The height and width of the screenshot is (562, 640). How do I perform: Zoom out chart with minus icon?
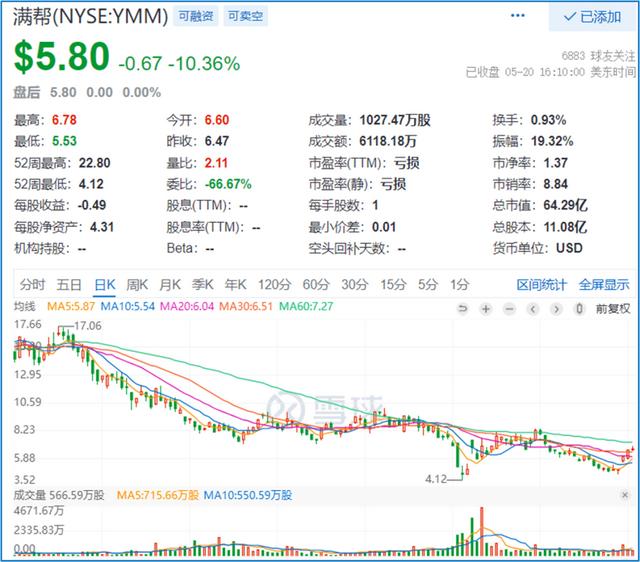[509, 309]
